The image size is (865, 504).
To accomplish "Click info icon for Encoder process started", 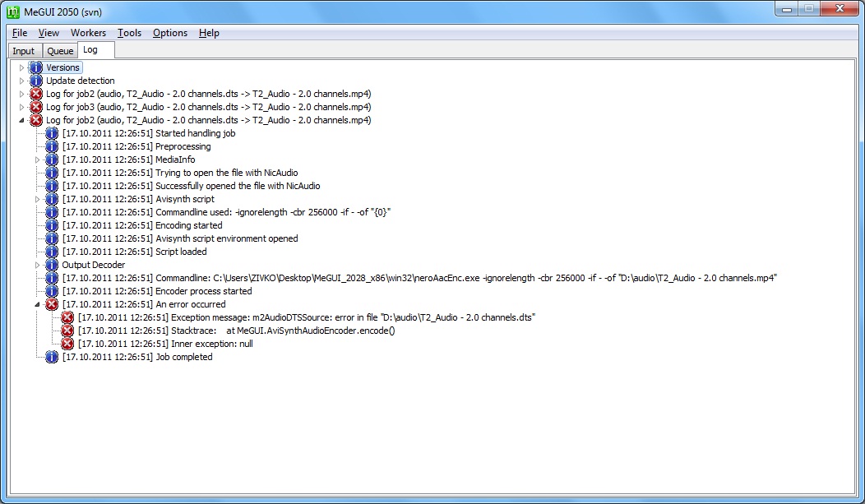I will coord(51,291).
